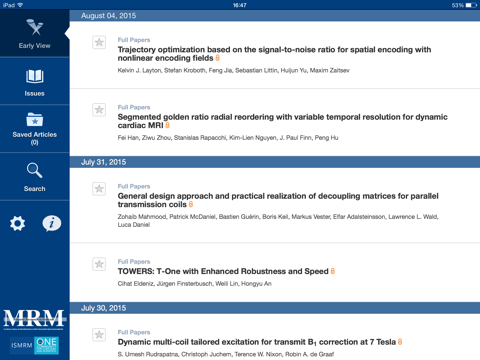480x360 pixels.
Task: Open Saved Articles folder
Action: pos(35,129)
